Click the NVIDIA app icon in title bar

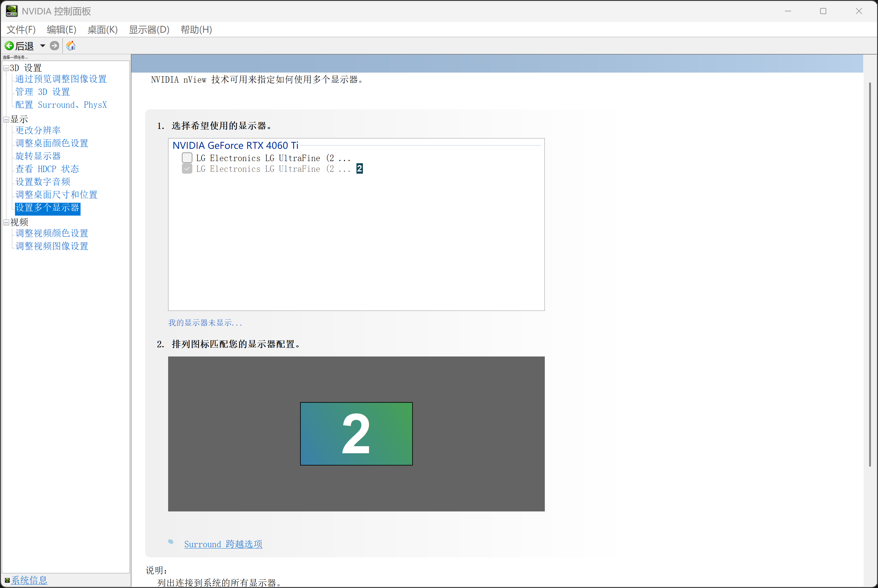tap(12, 11)
